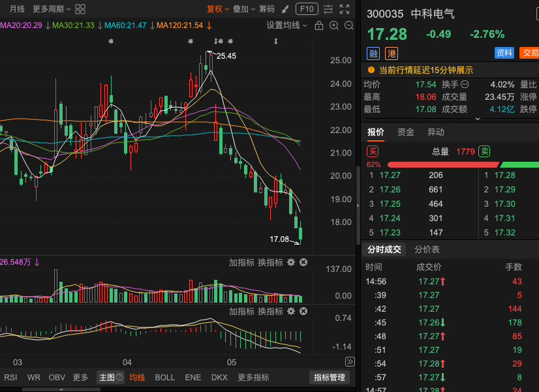The width and height of the screenshot is (539, 392).
Task: Open the 更多周期 dropdown
Action: (x=52, y=9)
